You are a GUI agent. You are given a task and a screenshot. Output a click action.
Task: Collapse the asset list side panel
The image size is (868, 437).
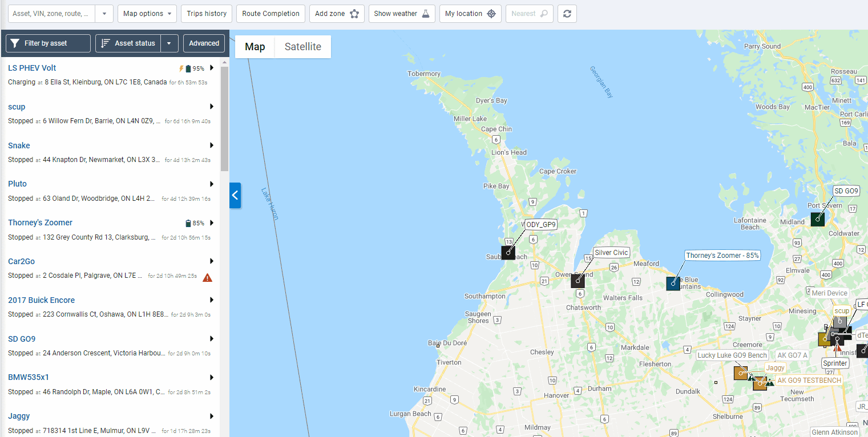pyautogui.click(x=235, y=195)
